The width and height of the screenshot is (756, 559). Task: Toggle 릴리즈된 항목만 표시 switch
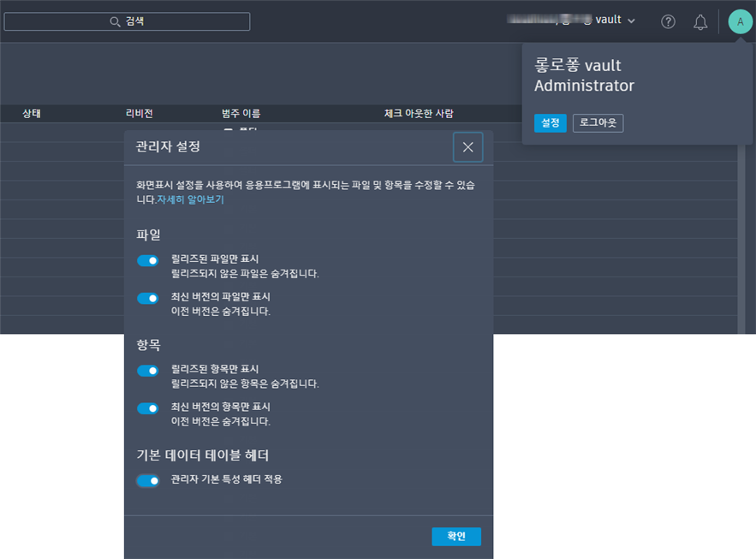coord(148,371)
